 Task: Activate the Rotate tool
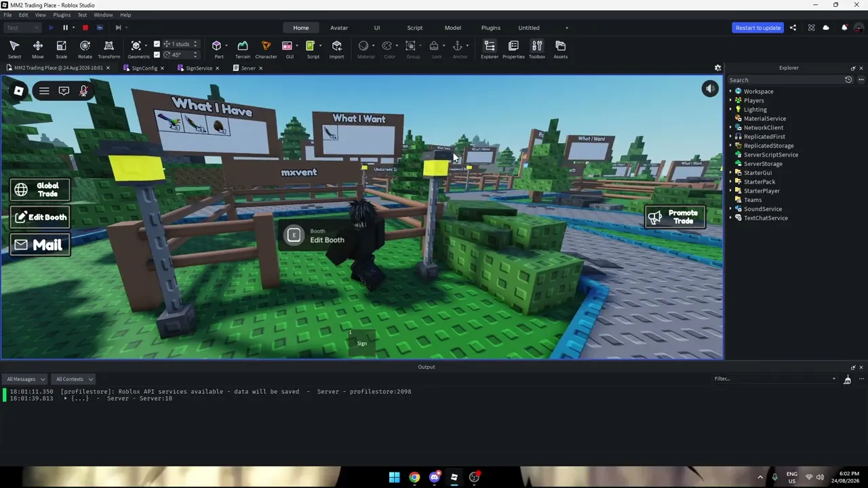click(x=85, y=49)
